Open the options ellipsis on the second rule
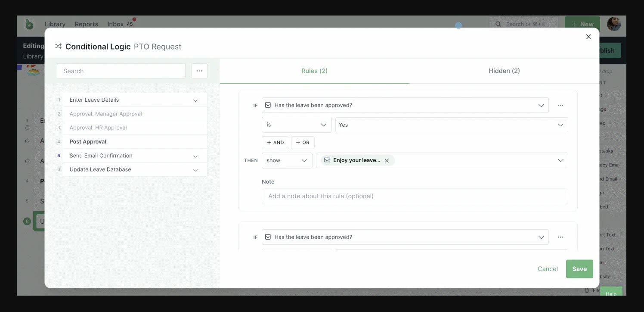This screenshot has width=644, height=312. click(561, 237)
